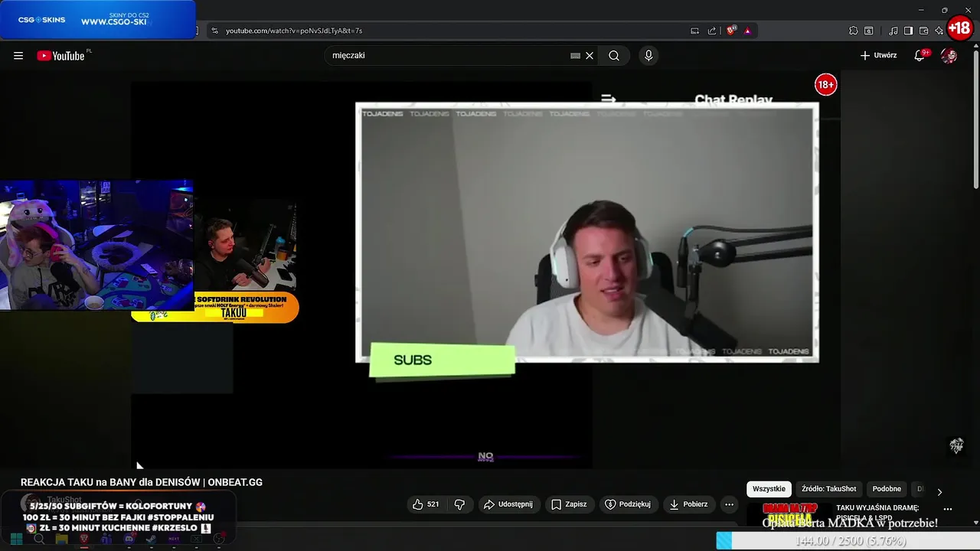The height and width of the screenshot is (551, 980).
Task: Click the find-in-page toolbar icon
Action: (868, 31)
